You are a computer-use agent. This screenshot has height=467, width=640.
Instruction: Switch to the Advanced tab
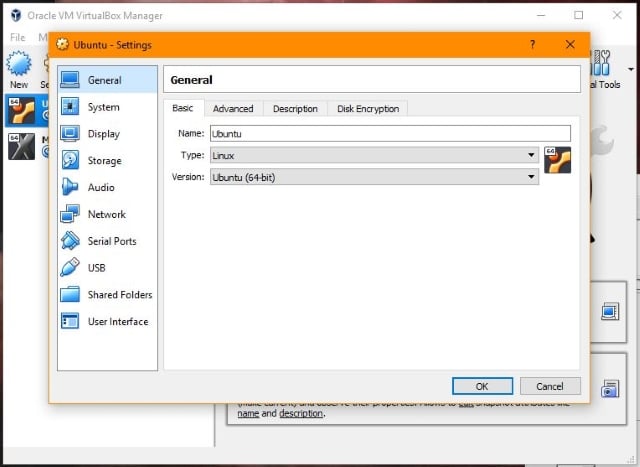point(233,109)
